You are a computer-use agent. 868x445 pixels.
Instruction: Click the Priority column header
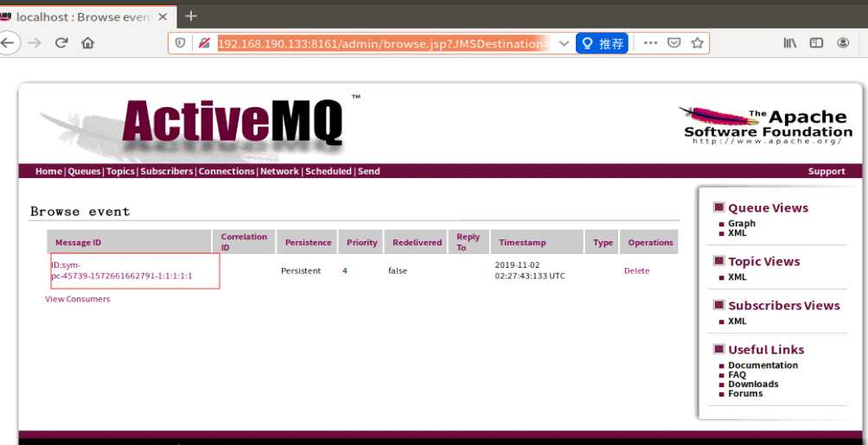click(x=361, y=243)
